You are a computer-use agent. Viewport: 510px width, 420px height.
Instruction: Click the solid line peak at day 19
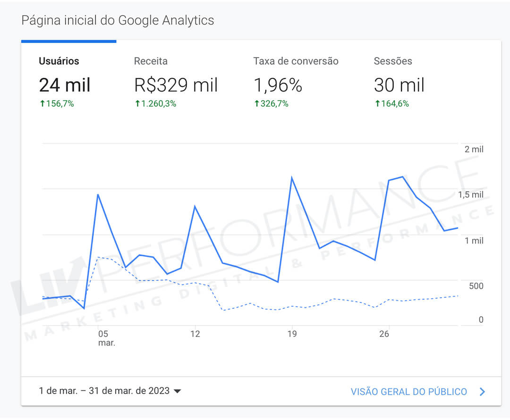(292, 178)
